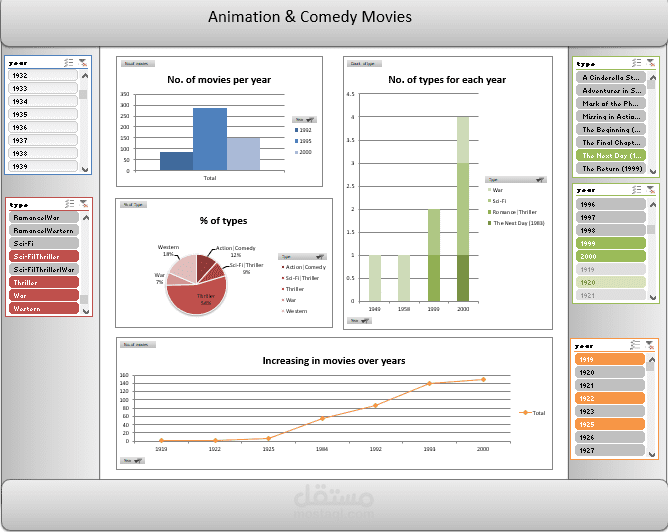Click the stacked 2000 column in types chart
Viewport: 668px width, 532px height.
(463, 209)
